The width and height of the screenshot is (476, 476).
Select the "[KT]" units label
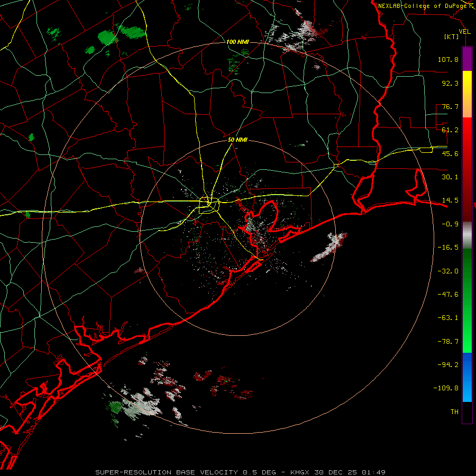452,36
